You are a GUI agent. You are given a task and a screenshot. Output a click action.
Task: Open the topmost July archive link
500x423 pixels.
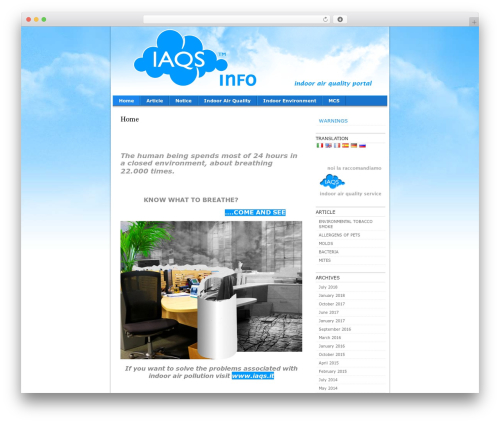click(328, 287)
